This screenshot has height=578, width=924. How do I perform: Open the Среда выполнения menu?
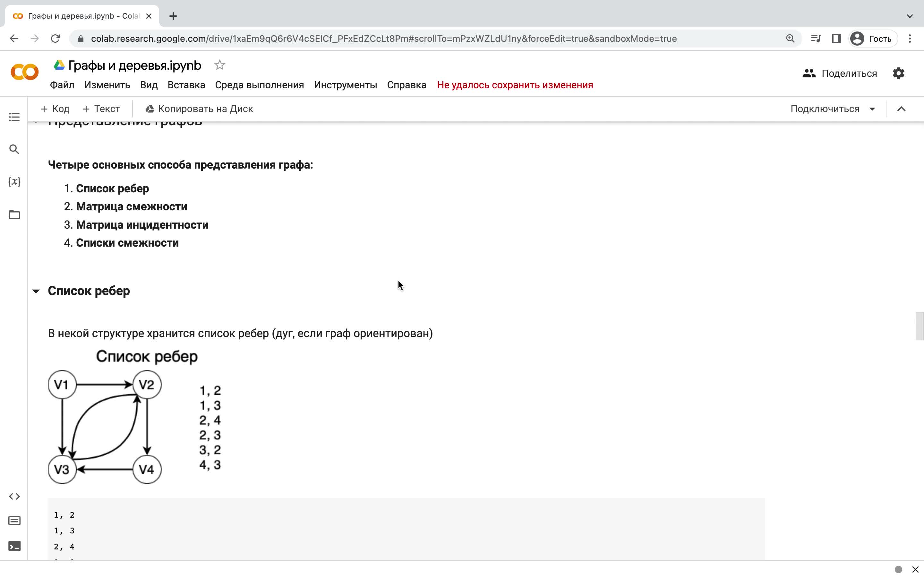coord(259,85)
